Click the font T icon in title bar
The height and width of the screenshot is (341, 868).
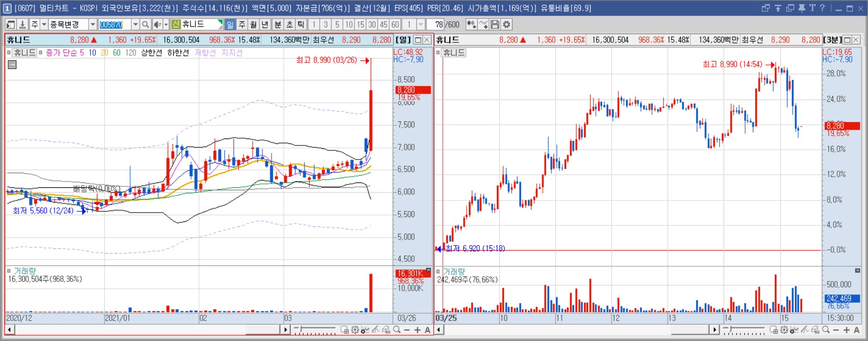click(812, 8)
